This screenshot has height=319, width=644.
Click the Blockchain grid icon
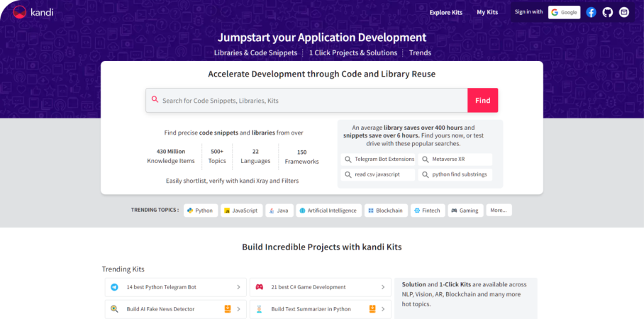pos(370,211)
